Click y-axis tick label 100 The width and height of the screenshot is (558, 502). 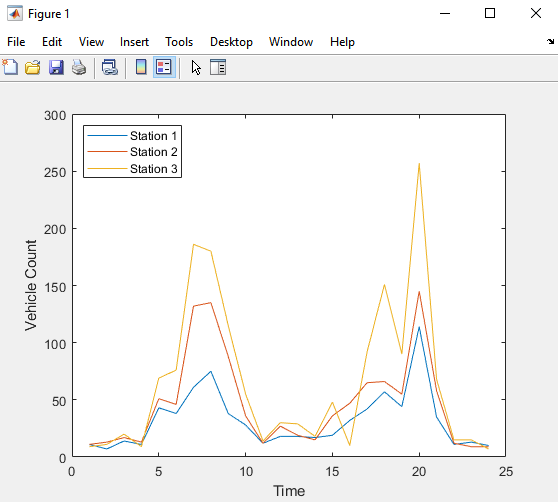pos(55,344)
